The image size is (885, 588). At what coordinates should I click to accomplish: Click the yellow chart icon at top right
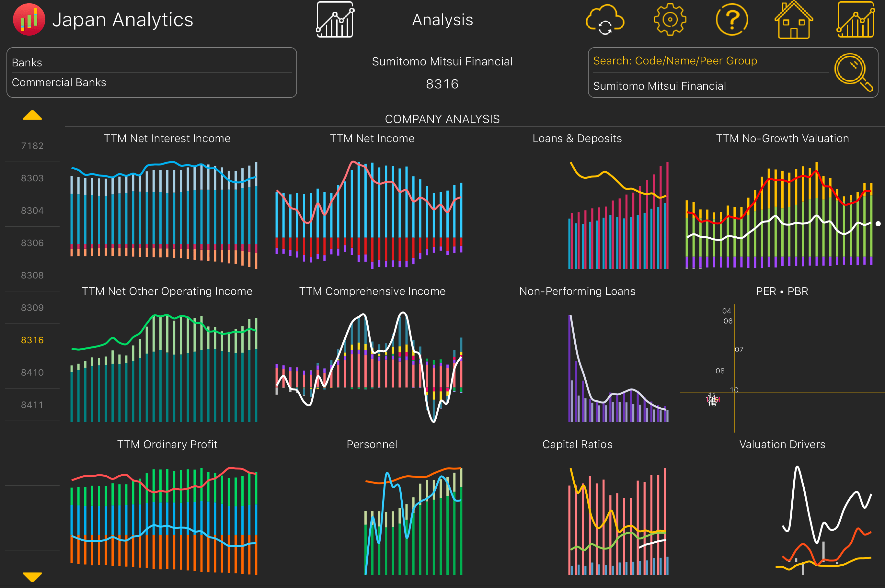tap(856, 19)
